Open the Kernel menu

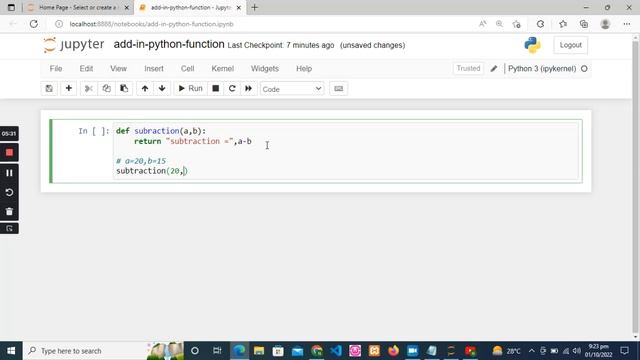coord(222,69)
